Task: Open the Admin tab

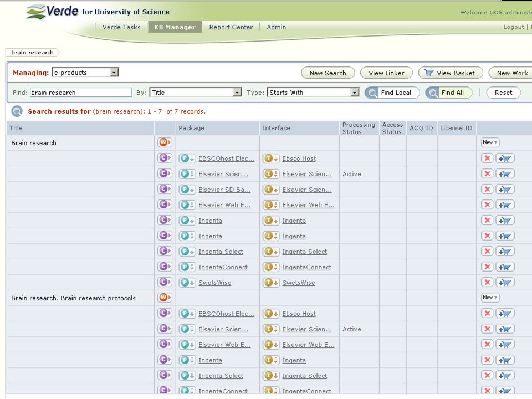Action: pyautogui.click(x=276, y=27)
